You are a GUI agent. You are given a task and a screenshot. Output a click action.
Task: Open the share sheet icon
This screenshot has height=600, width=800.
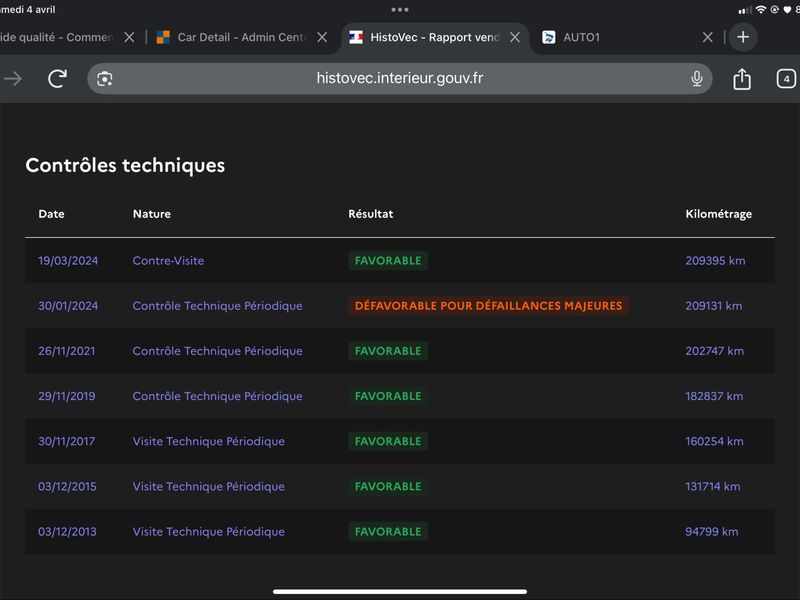point(741,79)
